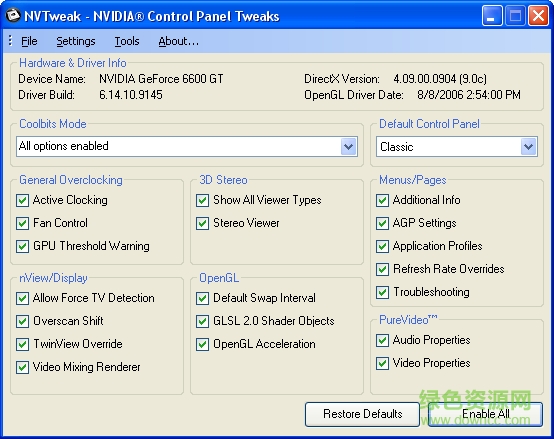Click the NVTweak app icon in title bar
The width and height of the screenshot is (554, 439).
(x=13, y=16)
